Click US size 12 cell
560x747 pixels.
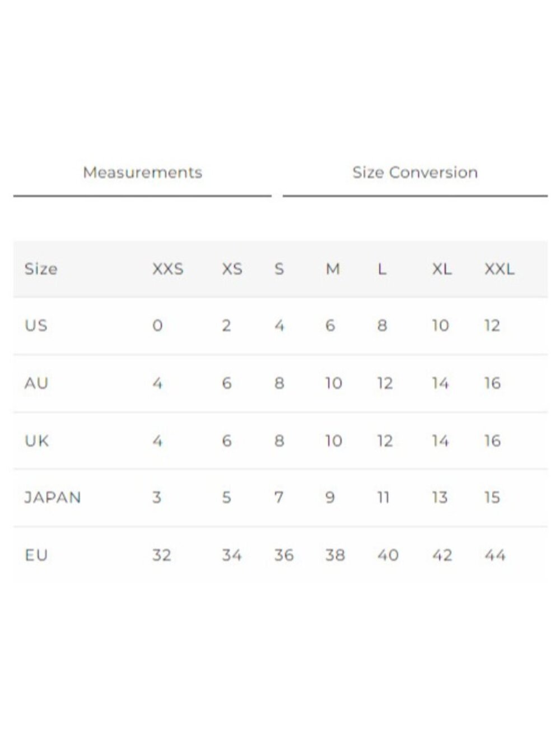(x=492, y=326)
